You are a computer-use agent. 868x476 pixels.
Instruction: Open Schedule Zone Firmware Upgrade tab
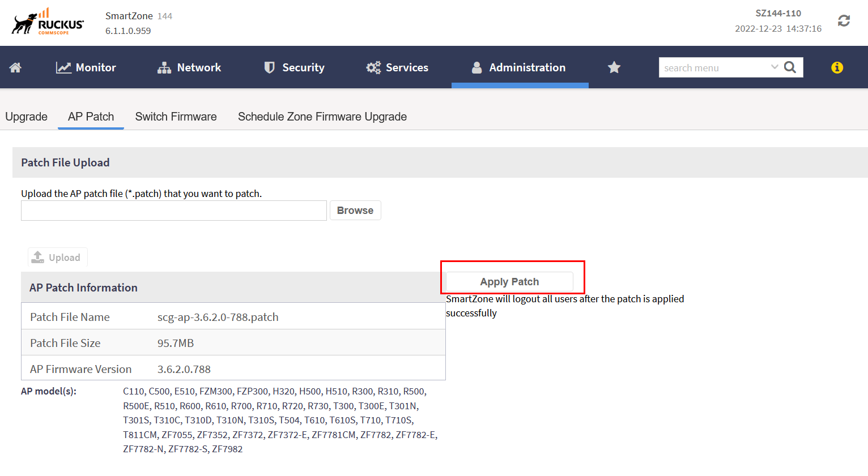click(x=322, y=117)
